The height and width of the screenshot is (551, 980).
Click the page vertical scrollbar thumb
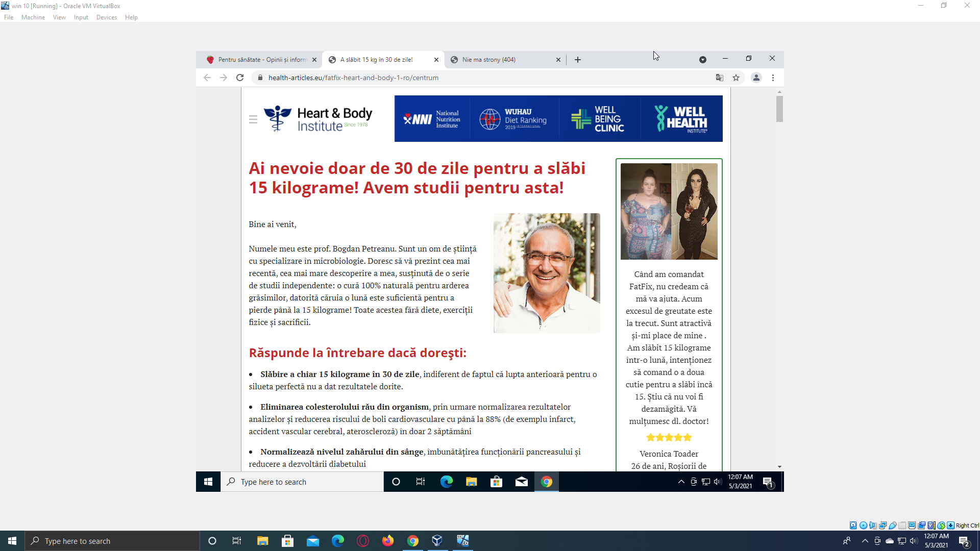779,109
